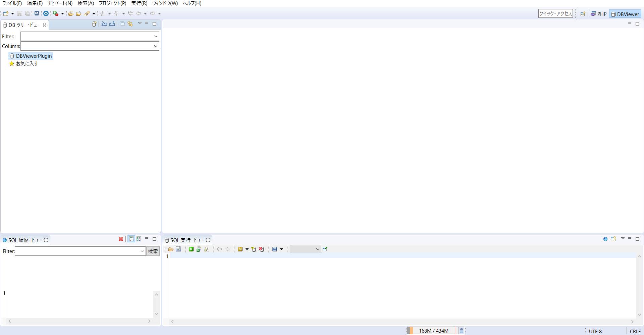Create a new database definition in DB tree view
Viewport: 644px width, 335px height.
[x=94, y=24]
